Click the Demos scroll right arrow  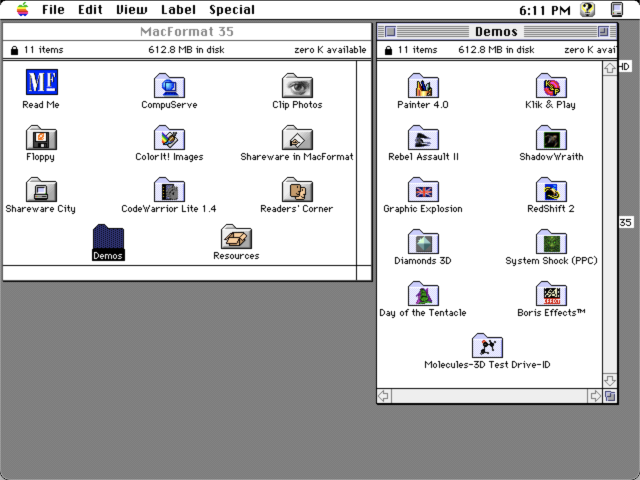click(x=595, y=396)
